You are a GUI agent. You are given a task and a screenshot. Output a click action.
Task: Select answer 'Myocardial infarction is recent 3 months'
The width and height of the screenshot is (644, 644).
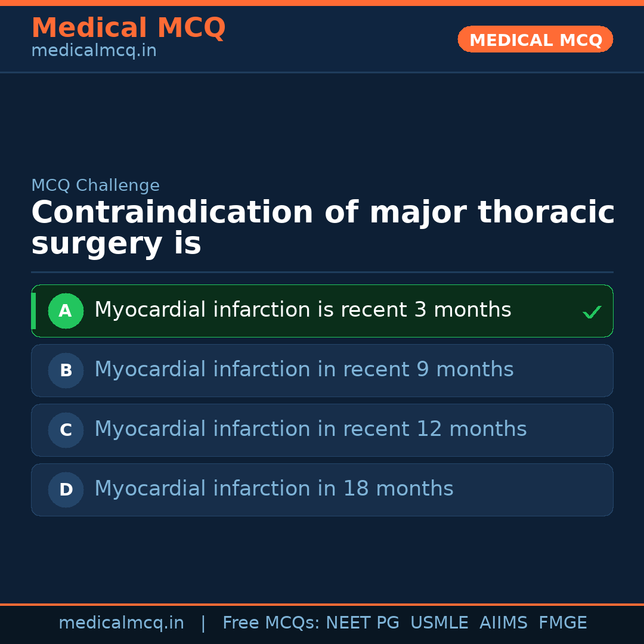(x=302, y=310)
